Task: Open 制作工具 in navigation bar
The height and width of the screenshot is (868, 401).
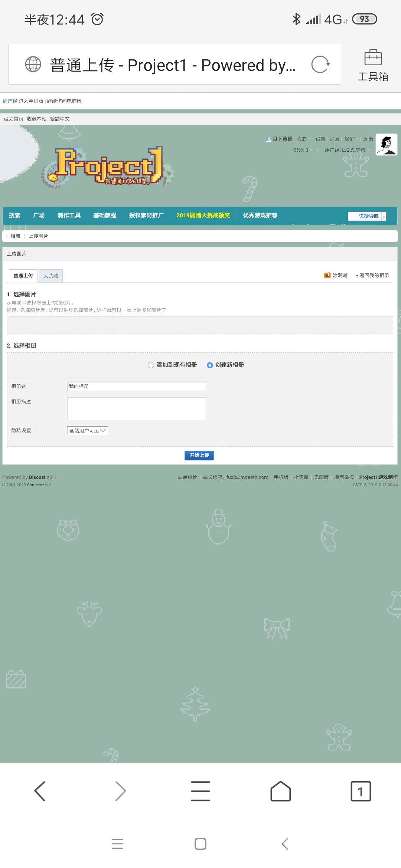Action: coord(69,216)
